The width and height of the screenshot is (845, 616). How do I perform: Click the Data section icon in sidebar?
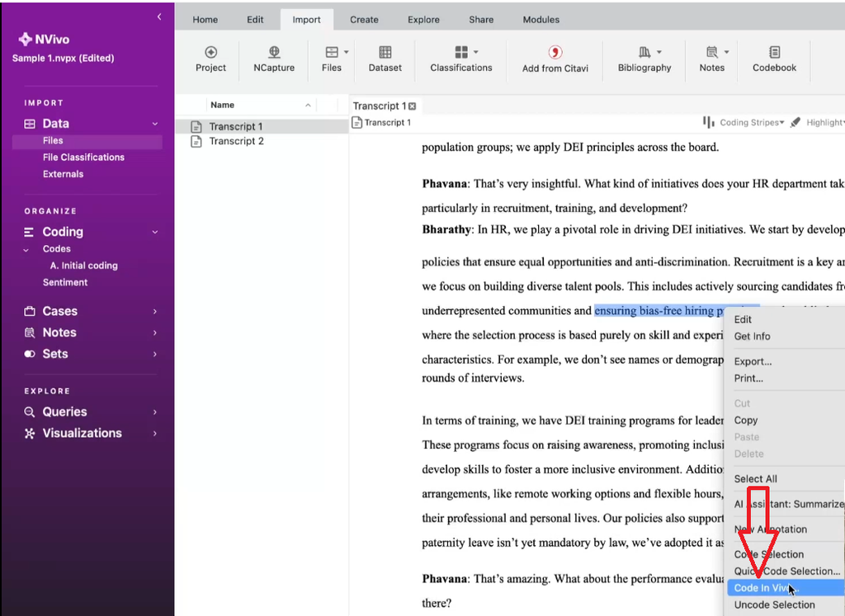tap(30, 124)
